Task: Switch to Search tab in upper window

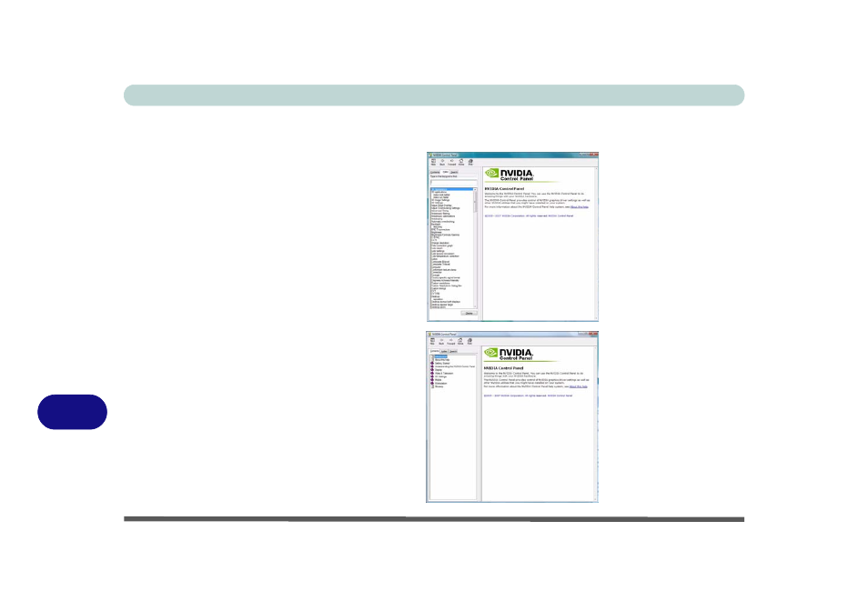Action: [x=454, y=172]
